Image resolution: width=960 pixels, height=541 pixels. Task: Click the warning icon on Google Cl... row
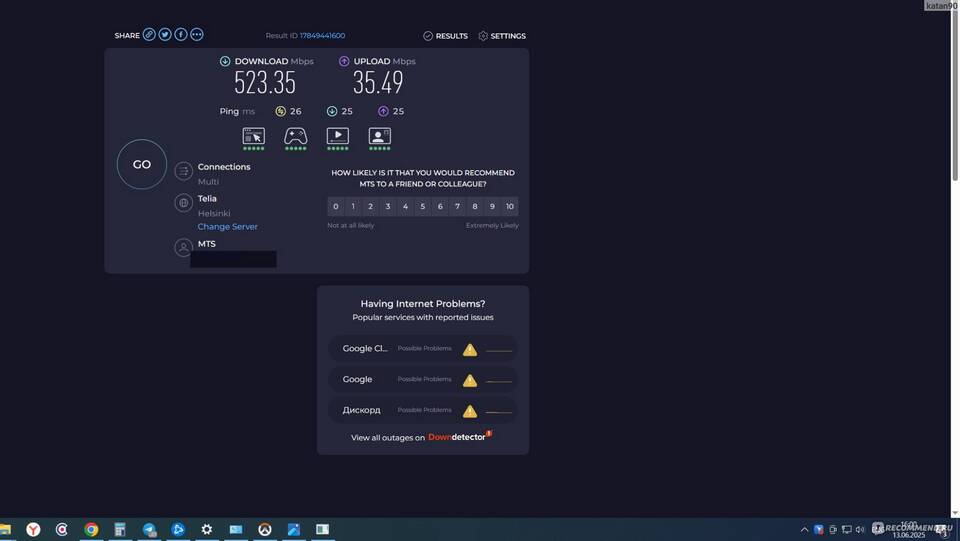pyautogui.click(x=470, y=349)
